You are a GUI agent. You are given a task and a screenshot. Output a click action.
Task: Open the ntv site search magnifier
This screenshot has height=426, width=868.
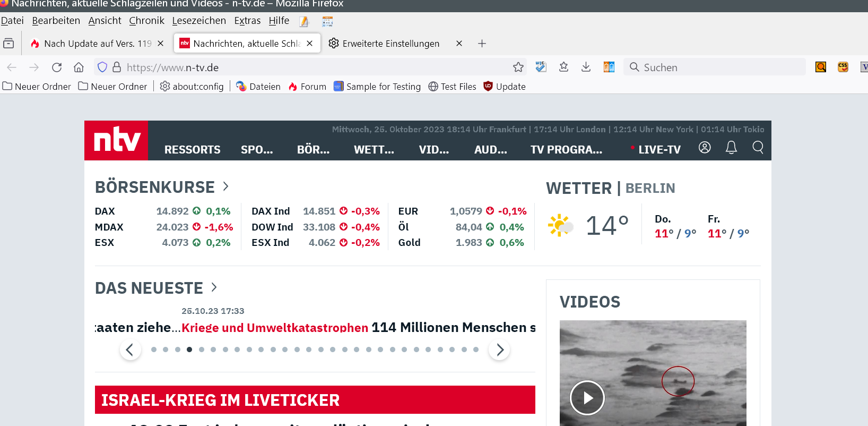758,148
